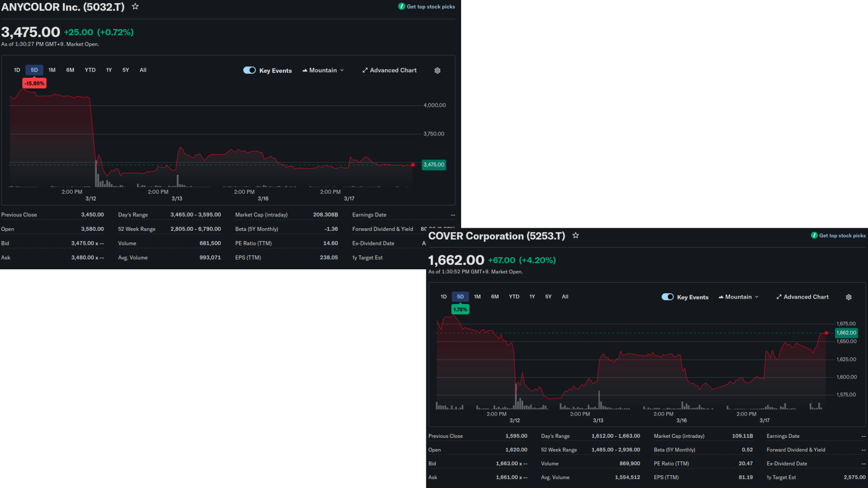The height and width of the screenshot is (488, 868).
Task: Open chart settings gear on ANYCOLOR chart
Action: pyautogui.click(x=437, y=70)
